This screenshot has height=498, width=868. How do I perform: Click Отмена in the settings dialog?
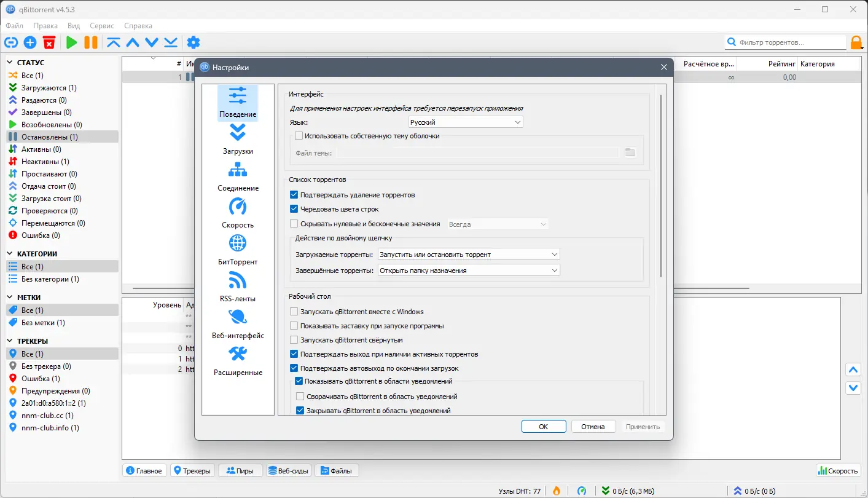coord(593,427)
